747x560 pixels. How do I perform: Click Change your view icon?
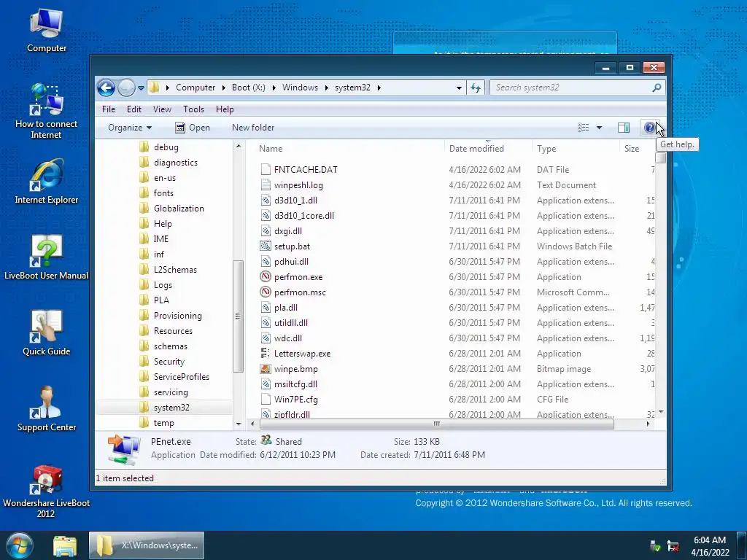point(583,128)
